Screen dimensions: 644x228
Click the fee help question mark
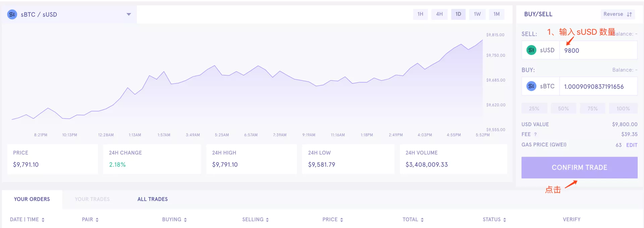pos(535,134)
